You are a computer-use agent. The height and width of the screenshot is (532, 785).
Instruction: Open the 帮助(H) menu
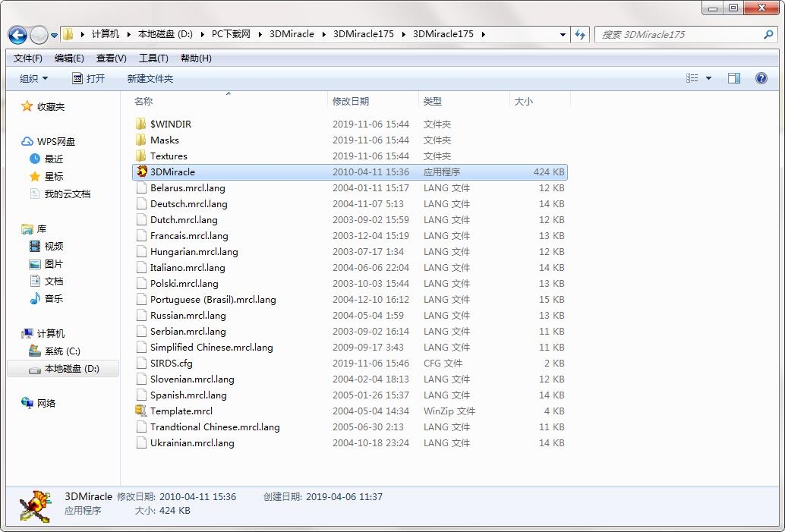pos(196,58)
